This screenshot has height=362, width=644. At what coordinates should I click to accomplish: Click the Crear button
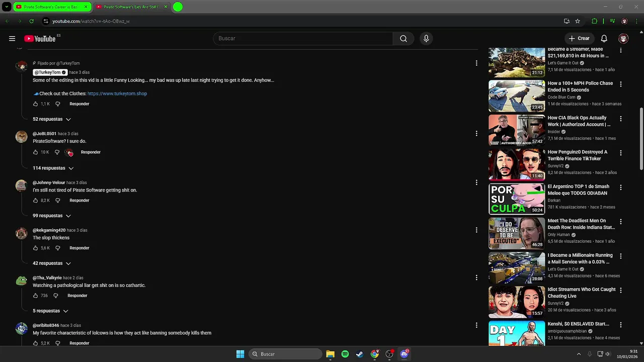point(579,39)
